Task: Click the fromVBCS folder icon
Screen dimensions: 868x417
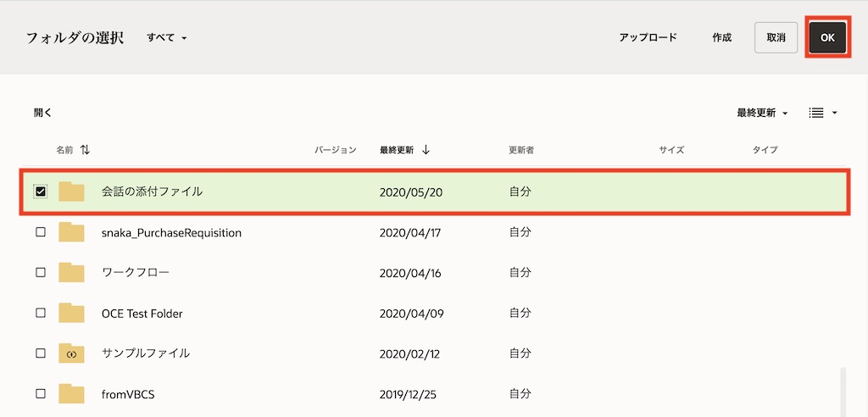Action: click(71, 393)
